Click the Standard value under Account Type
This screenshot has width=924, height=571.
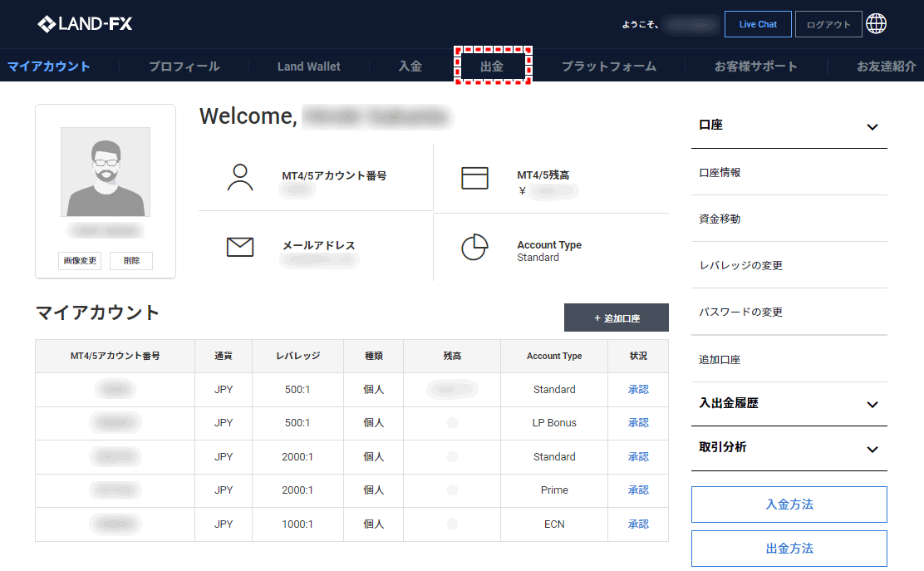538,258
